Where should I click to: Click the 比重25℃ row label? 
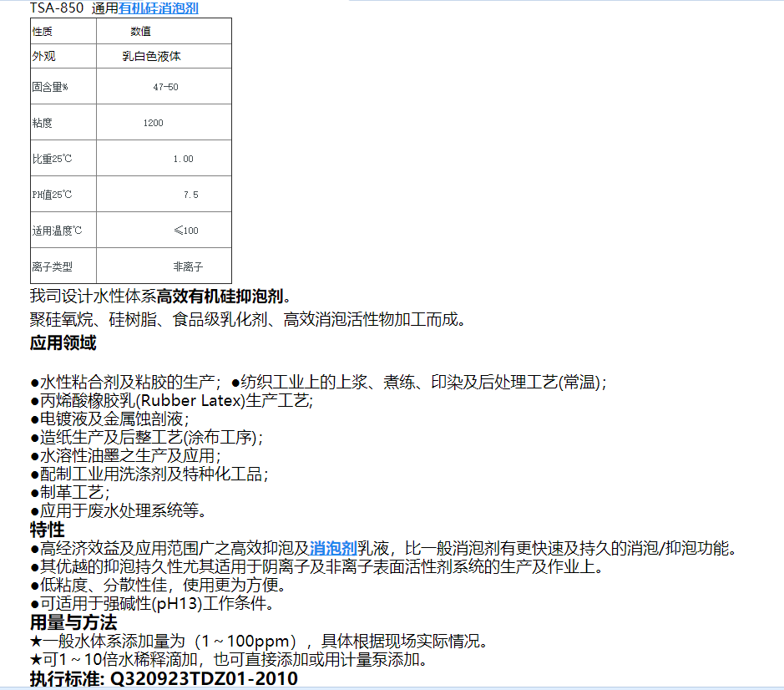tap(53, 159)
